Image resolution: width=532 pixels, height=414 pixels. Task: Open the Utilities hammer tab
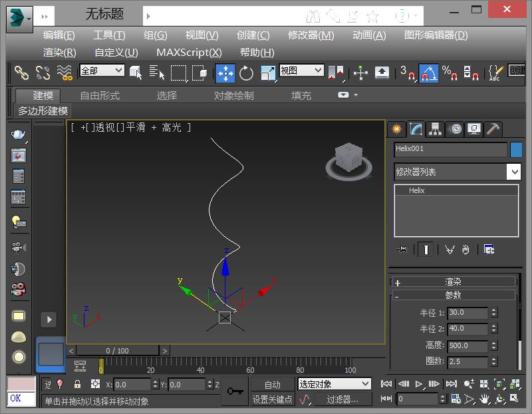[x=493, y=128]
